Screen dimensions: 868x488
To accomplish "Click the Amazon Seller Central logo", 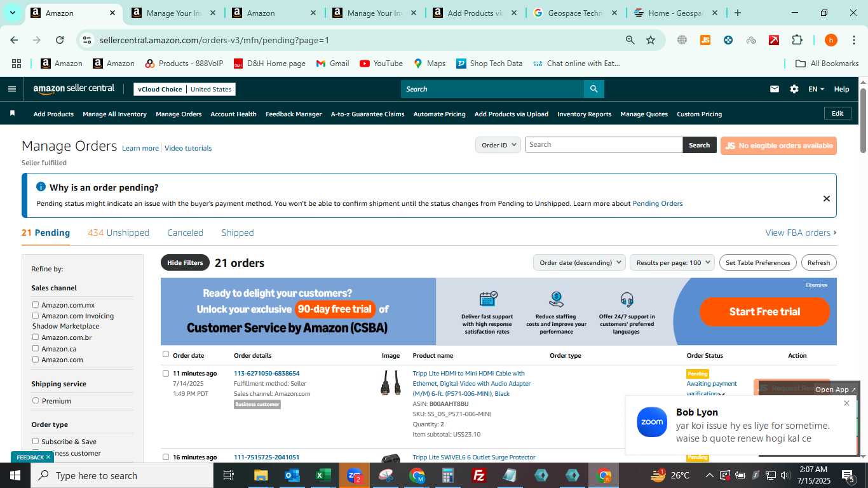I will (x=74, y=89).
